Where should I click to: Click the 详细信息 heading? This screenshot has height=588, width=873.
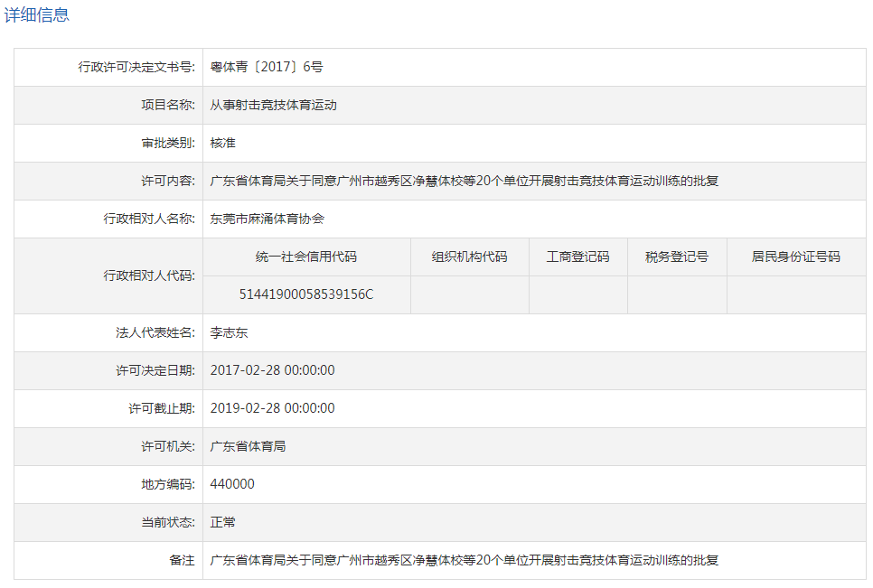(37, 15)
